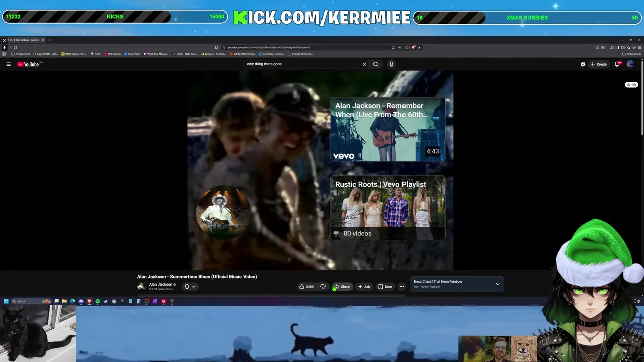Open the Entertainment bookmarks folder
Image resolution: width=644 pixels, height=362 pixels.
(20, 54)
